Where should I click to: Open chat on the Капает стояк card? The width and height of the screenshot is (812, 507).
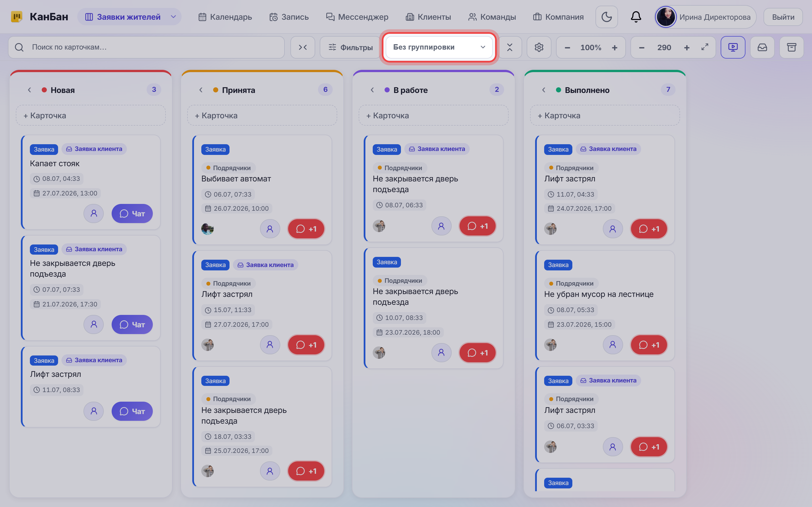(x=132, y=214)
